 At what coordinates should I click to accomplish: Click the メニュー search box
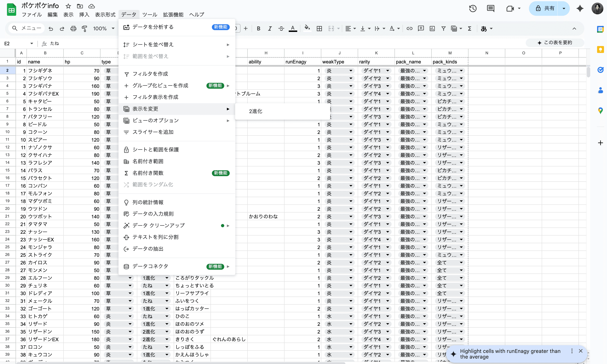(26, 28)
